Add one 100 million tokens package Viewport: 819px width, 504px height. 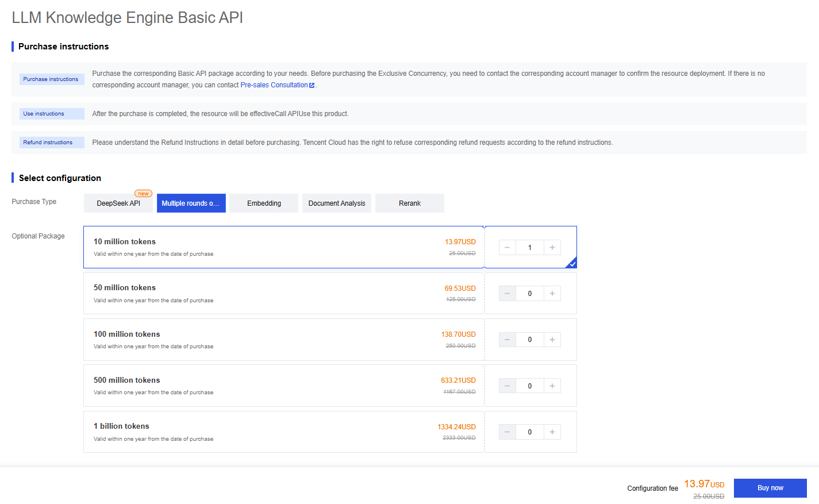(552, 340)
